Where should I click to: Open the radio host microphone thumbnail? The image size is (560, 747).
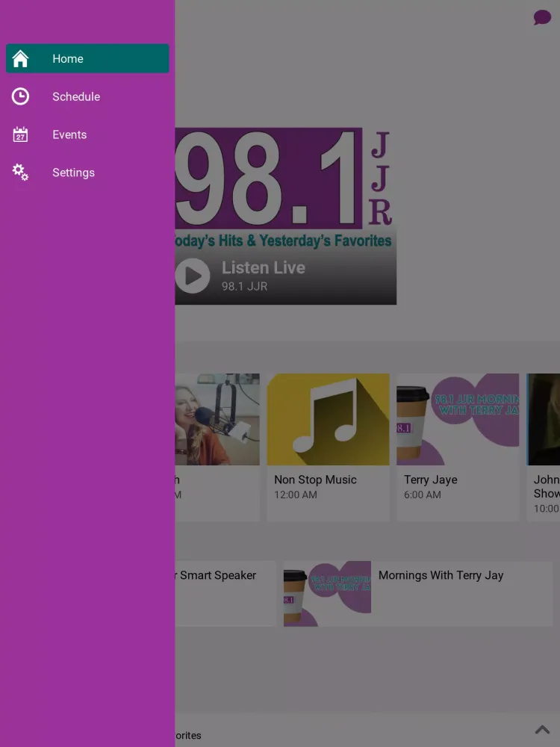click(217, 419)
